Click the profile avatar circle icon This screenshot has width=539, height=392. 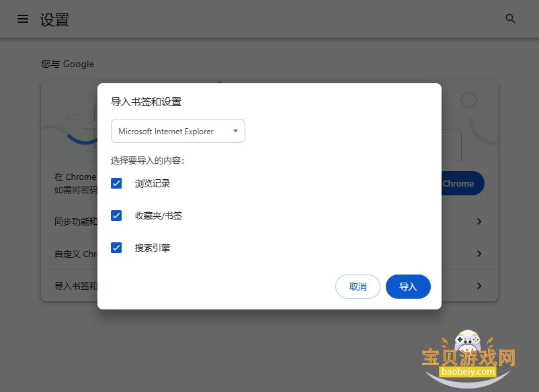[x=468, y=100]
